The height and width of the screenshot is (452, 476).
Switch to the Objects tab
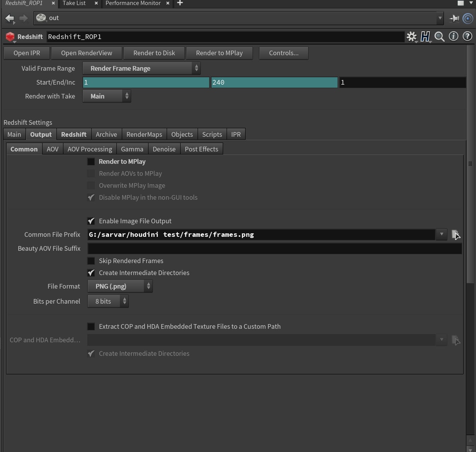182,134
